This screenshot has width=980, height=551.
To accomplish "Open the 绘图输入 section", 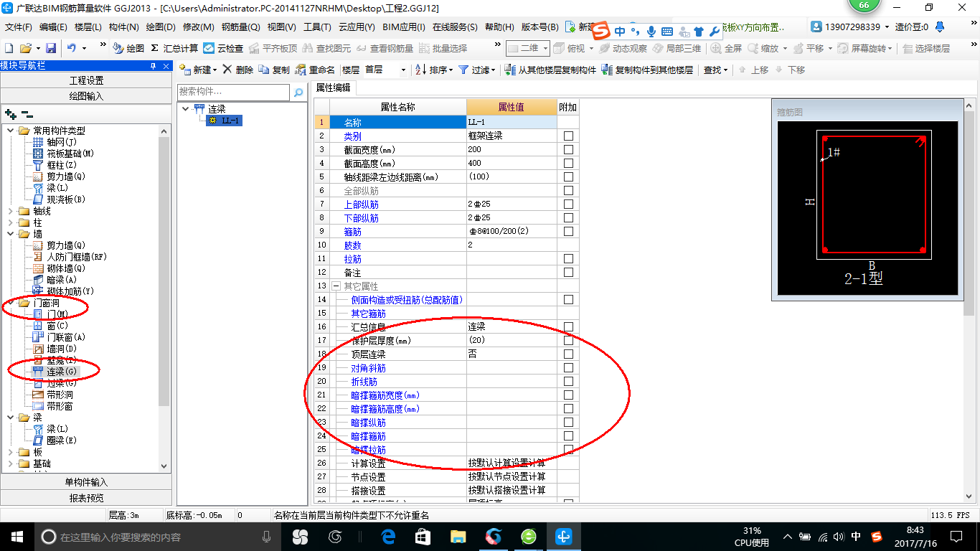I will 86,95.
